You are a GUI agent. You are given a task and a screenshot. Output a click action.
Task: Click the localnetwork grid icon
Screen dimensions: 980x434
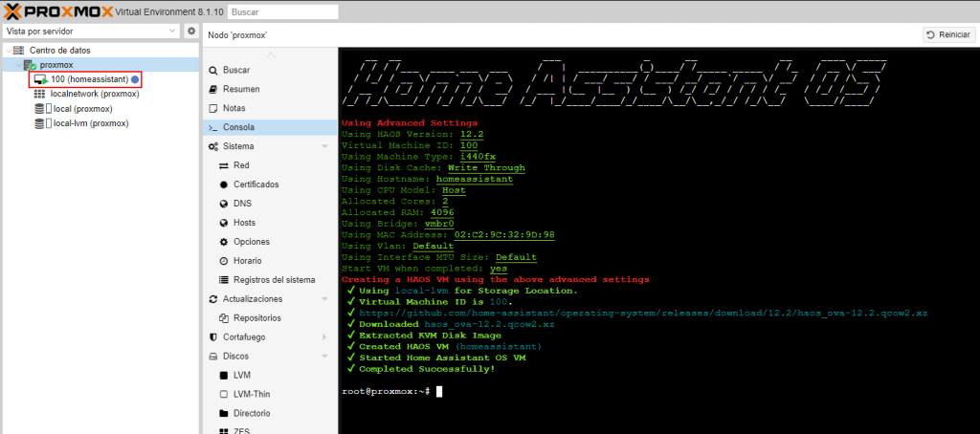click(39, 95)
